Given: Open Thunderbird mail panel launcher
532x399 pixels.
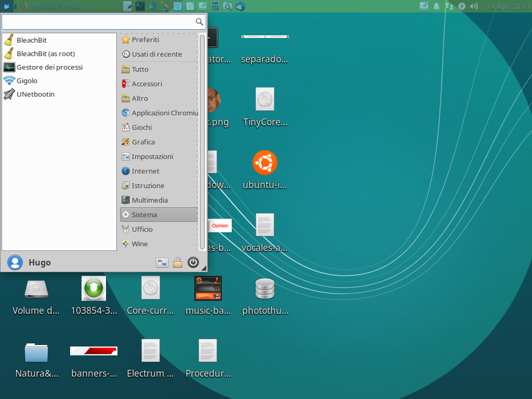Looking at the screenshot, I should point(240,6).
